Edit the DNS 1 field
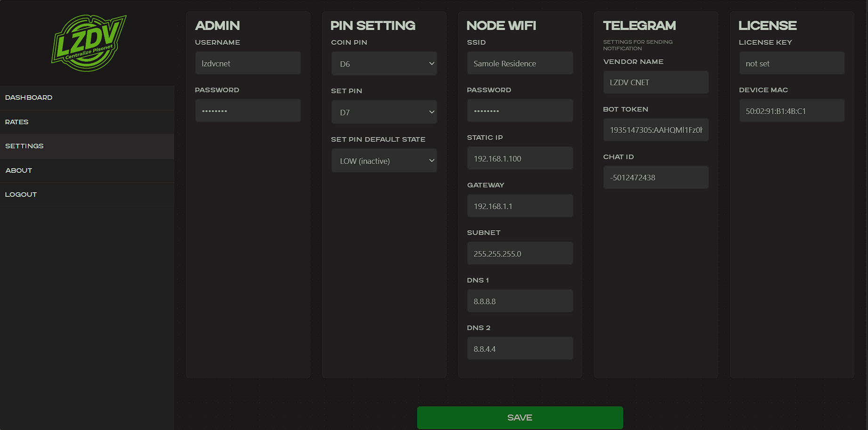Screen dimensions: 868x430 (x=519, y=301)
